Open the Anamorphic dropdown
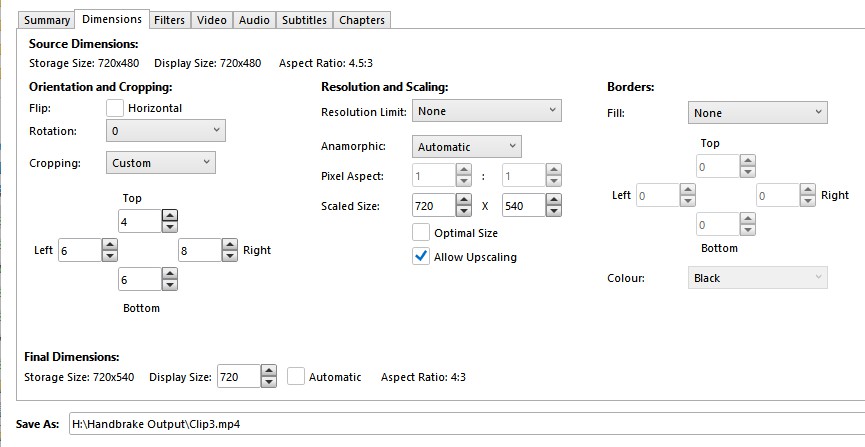Screen dimensions: 865x447 click(467, 147)
